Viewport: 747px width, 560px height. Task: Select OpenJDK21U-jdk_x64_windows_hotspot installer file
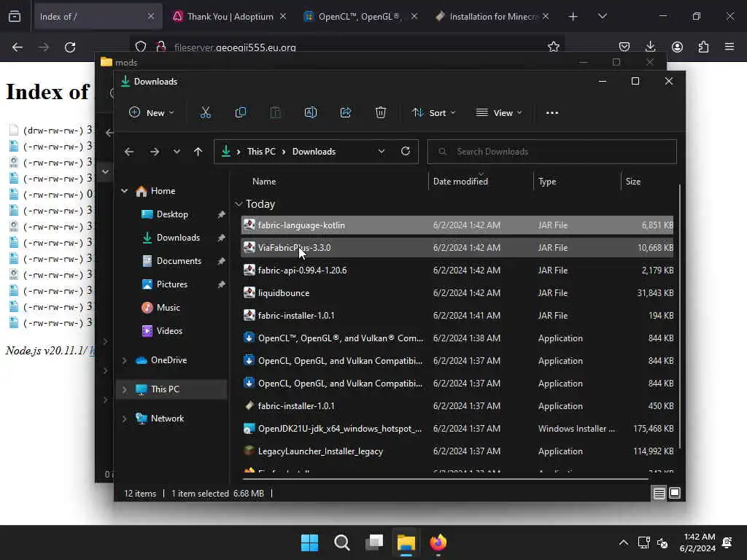[x=457, y=429]
